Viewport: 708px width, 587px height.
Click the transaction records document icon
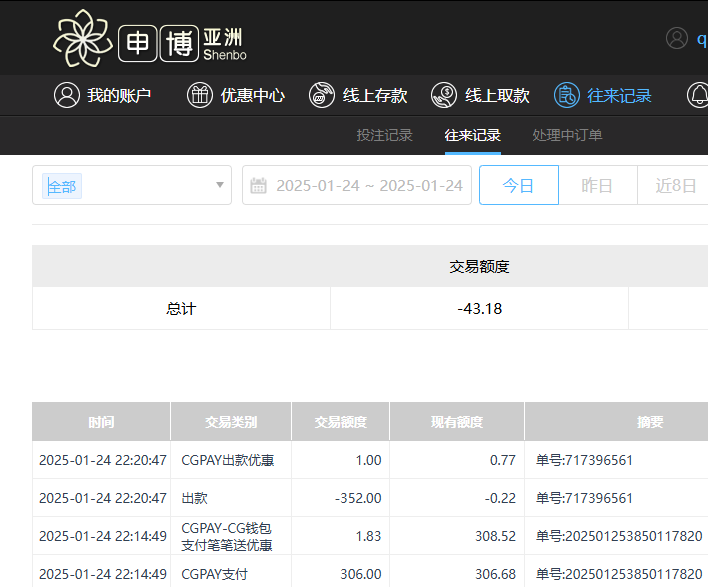click(567, 95)
